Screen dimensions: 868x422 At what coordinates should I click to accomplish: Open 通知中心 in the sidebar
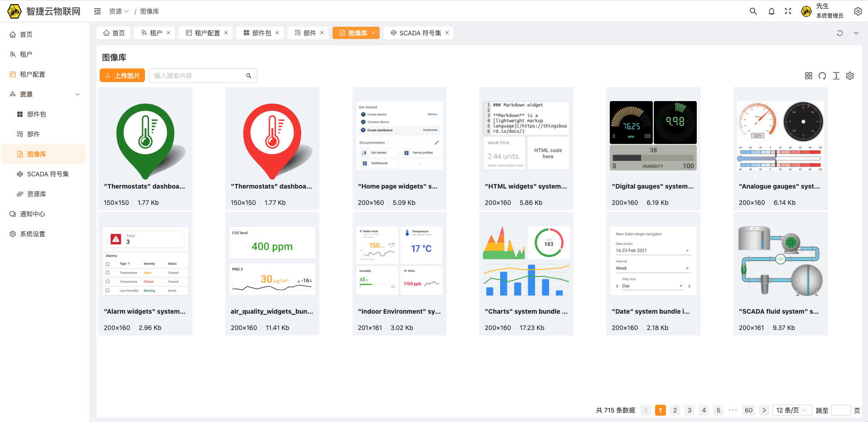tap(44, 214)
